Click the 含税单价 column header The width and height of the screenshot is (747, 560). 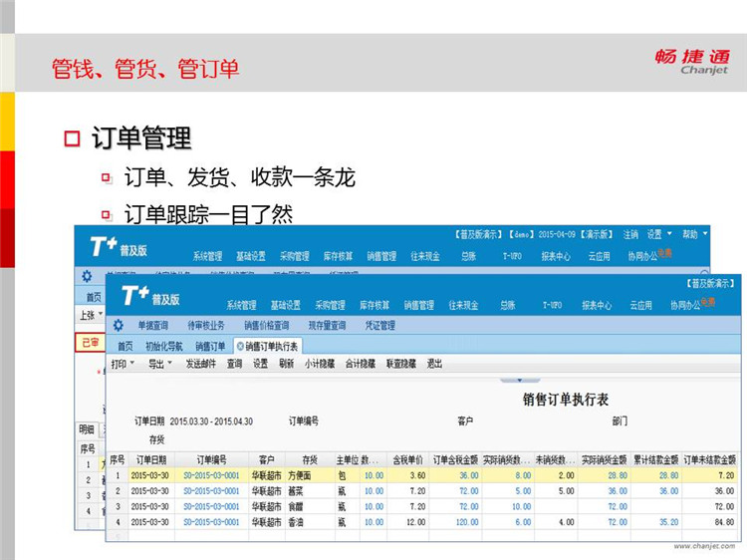[407, 460]
